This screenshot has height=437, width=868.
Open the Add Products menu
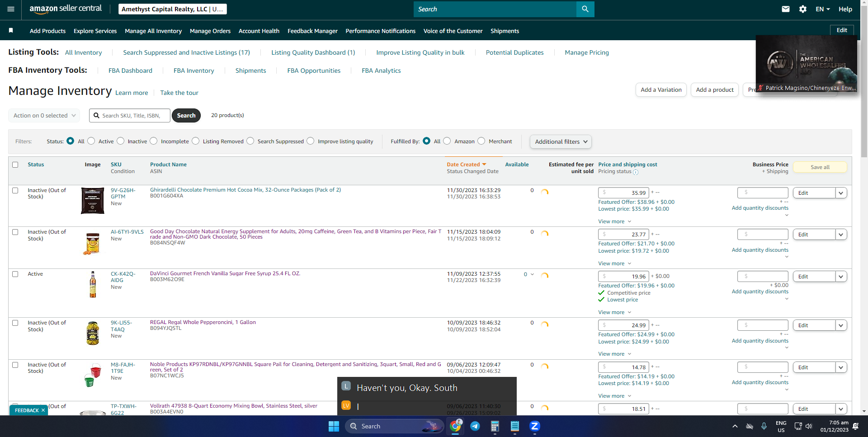point(47,31)
